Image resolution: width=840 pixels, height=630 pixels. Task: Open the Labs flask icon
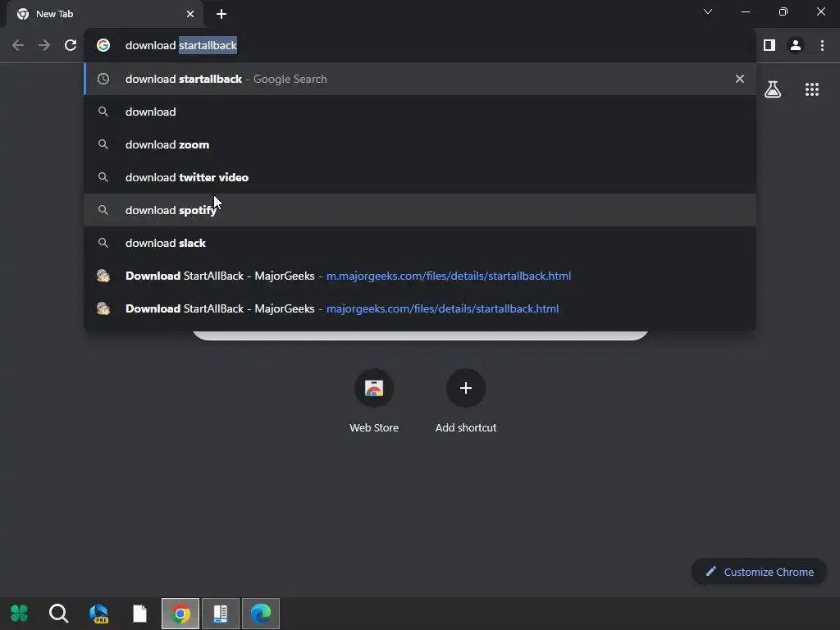coord(773,89)
